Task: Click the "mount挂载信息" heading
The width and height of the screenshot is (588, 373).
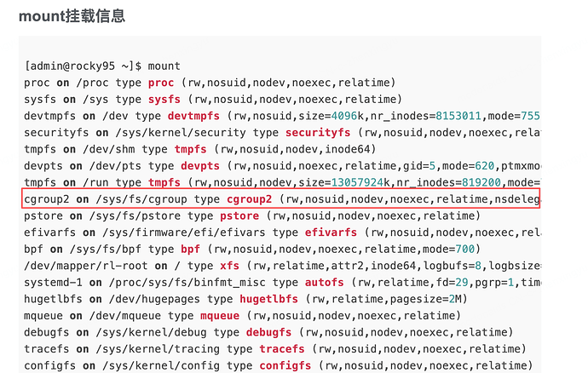Action: [71, 15]
